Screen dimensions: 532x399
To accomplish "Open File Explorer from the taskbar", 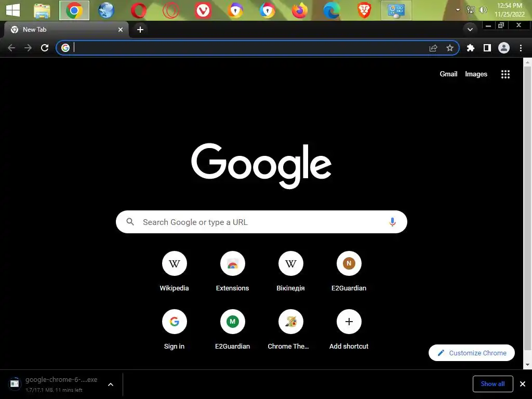I will (42, 10).
